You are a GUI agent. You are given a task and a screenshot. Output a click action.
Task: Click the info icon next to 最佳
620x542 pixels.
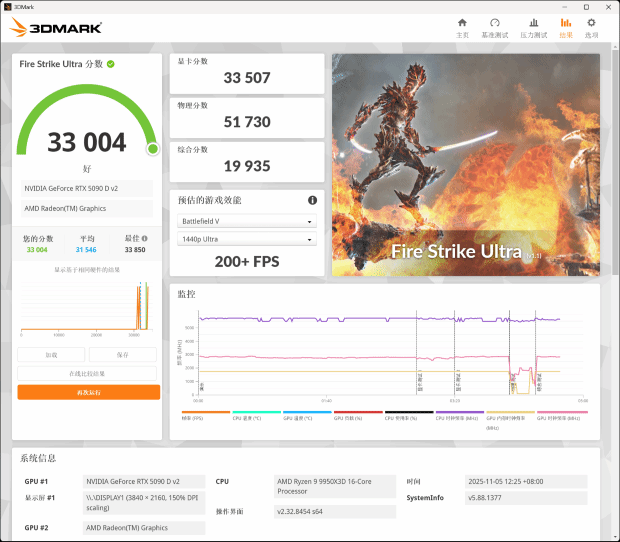(145, 239)
